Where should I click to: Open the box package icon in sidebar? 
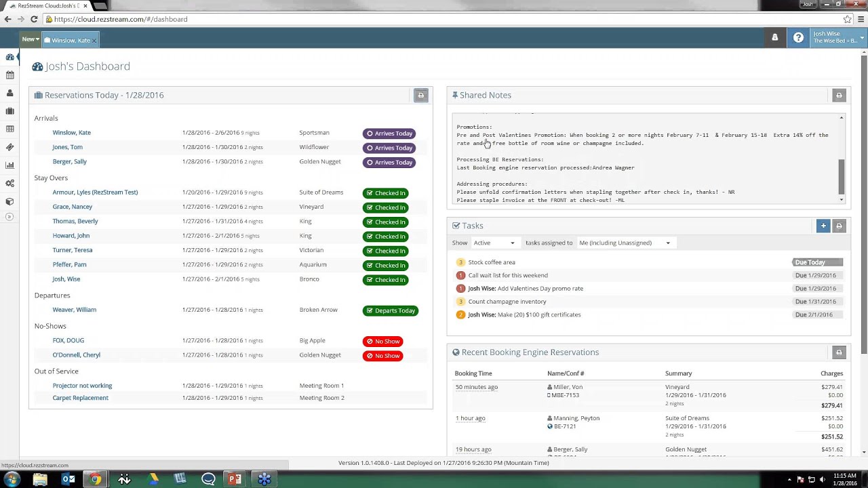(9, 201)
